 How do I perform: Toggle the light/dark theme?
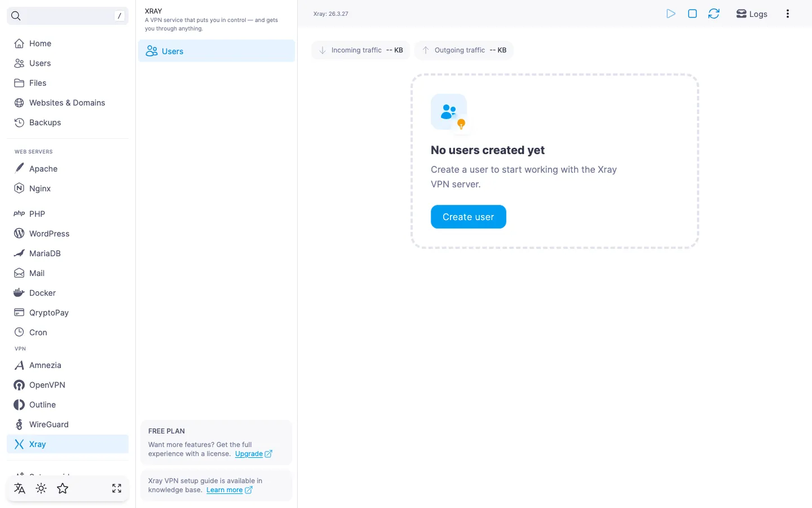(x=41, y=489)
